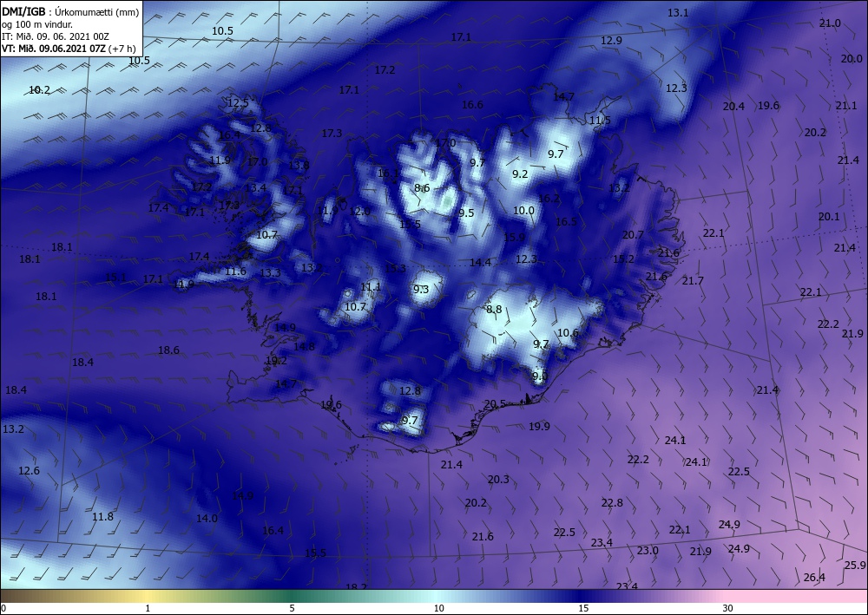
Task: Select the 20.1 reading
Action: [x=829, y=217]
